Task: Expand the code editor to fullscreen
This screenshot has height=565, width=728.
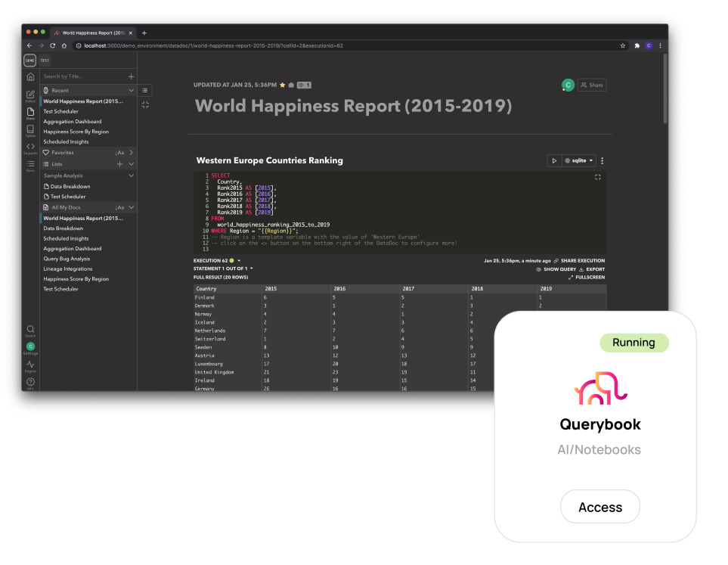Action: coord(597,178)
